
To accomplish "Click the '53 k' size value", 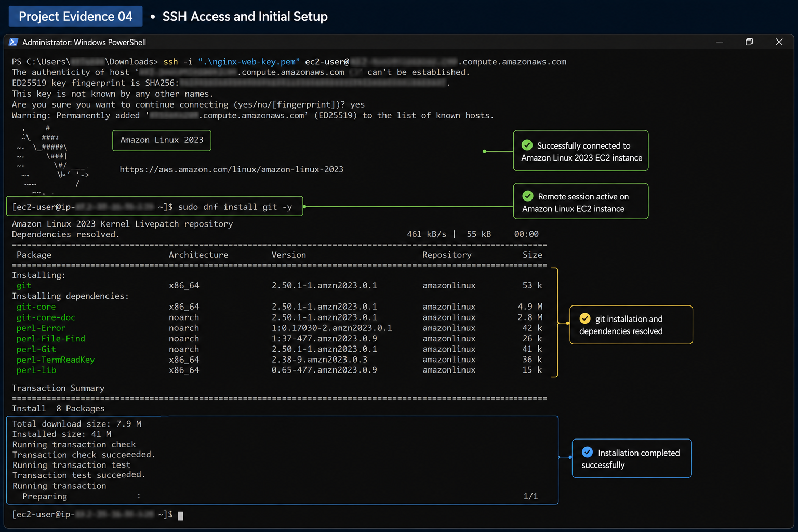I will 533,286.
